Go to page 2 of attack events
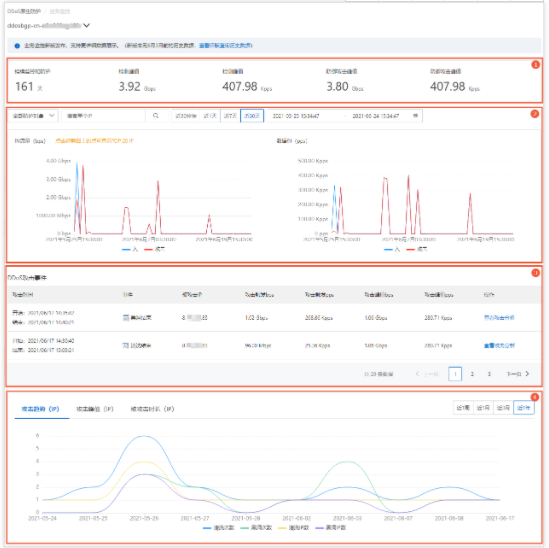The width and height of the screenshot is (549, 548). point(472,374)
